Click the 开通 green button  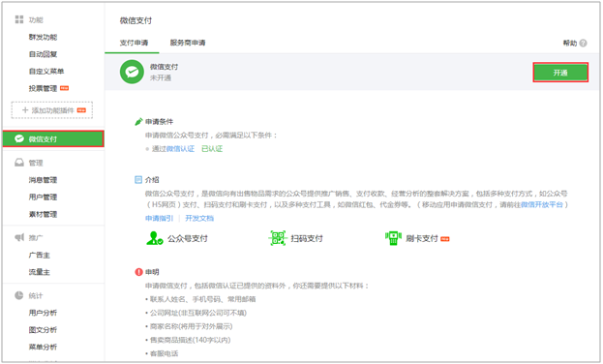[560, 73]
